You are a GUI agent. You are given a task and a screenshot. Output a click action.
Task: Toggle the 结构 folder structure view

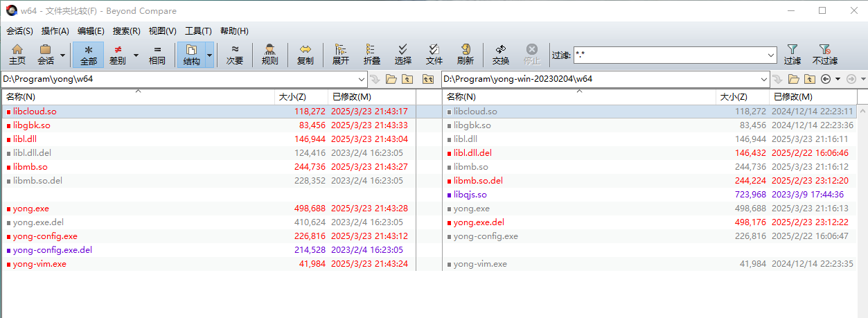(x=192, y=54)
